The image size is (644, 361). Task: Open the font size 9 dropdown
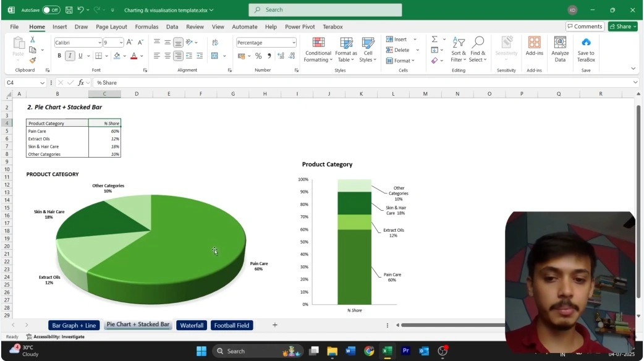[121, 43]
